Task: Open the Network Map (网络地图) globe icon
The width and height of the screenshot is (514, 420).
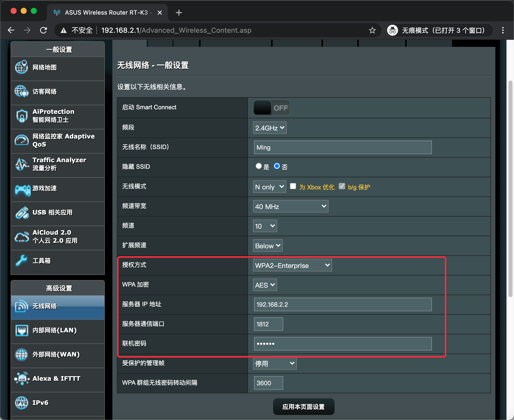Action: click(21, 67)
